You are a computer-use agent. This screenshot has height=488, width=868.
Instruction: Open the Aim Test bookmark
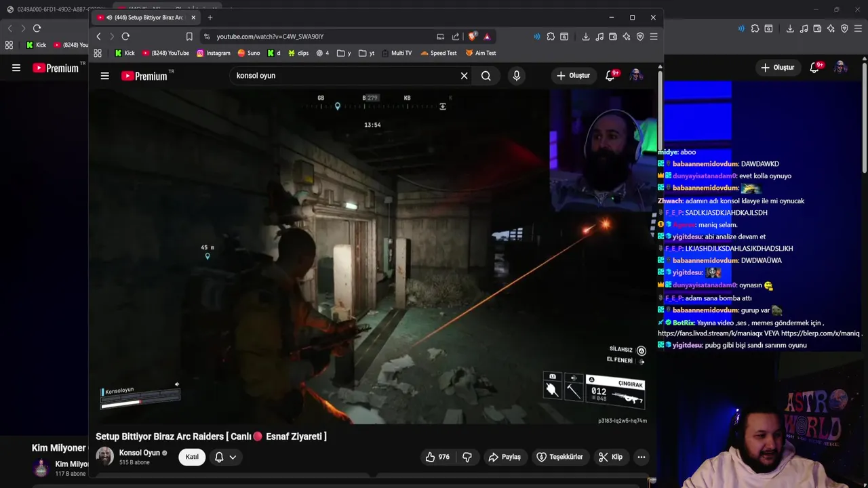click(481, 53)
